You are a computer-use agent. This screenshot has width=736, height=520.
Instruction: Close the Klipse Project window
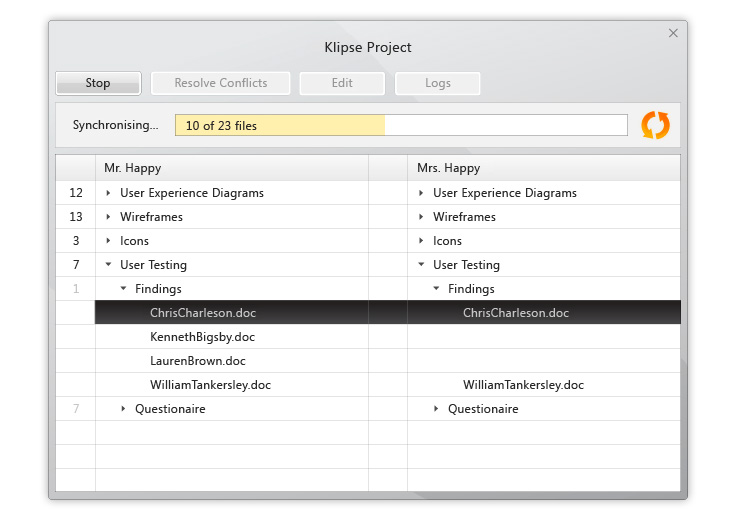[673, 33]
